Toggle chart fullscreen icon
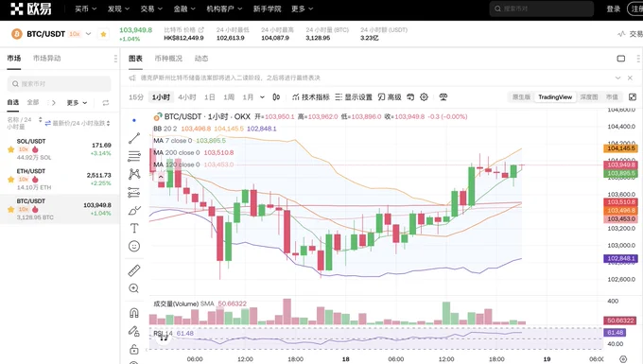643x364 pixels. [x=633, y=97]
